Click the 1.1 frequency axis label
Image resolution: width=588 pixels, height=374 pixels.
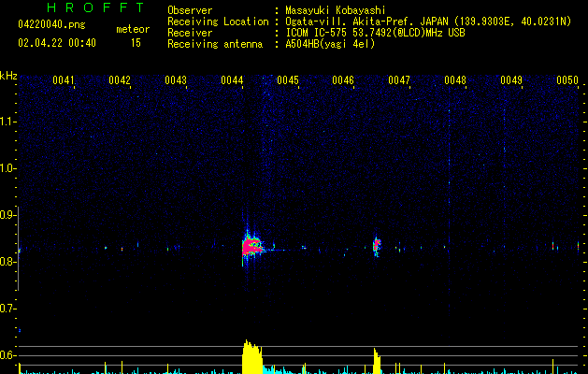point(7,122)
